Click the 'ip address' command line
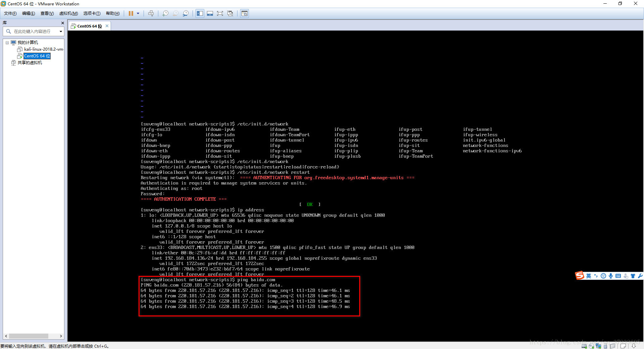This screenshot has height=349, width=644. (202, 210)
